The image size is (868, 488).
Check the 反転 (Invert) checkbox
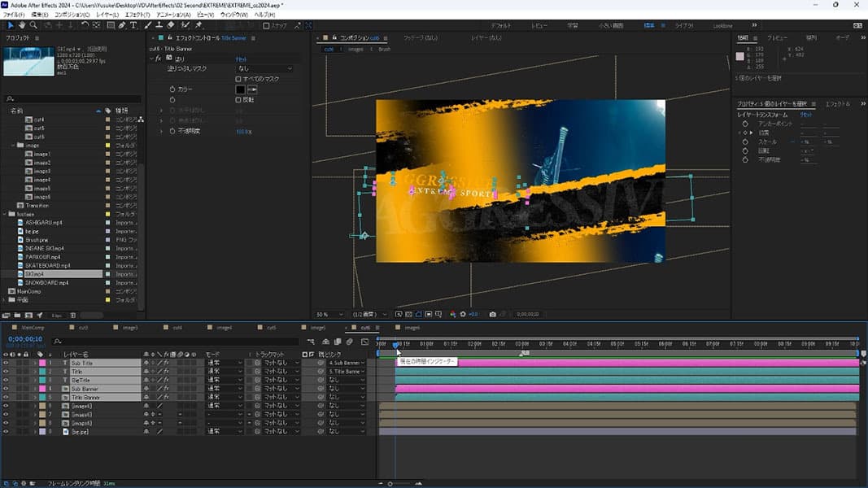coord(238,99)
